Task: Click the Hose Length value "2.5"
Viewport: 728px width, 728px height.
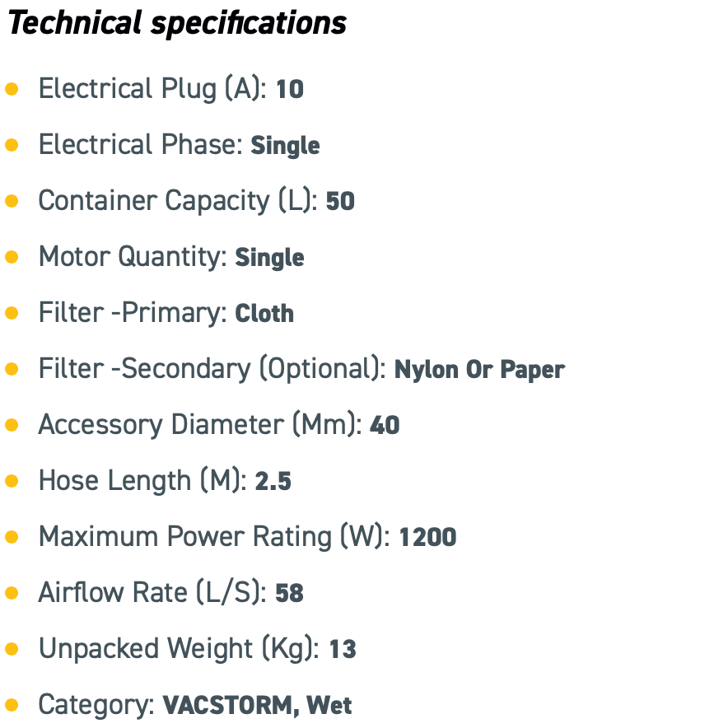Action: click(273, 482)
